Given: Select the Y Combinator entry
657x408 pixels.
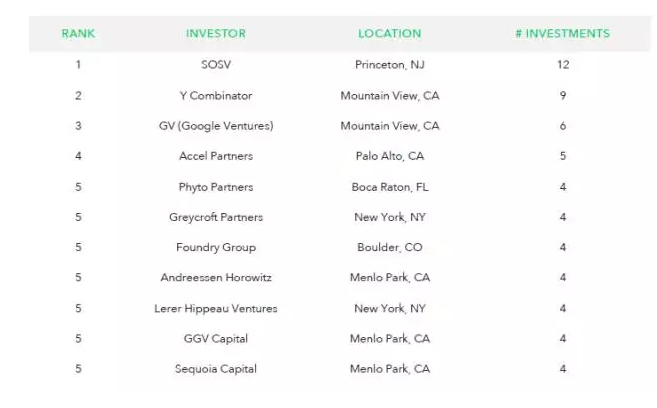Looking at the screenshot, I should [216, 96].
